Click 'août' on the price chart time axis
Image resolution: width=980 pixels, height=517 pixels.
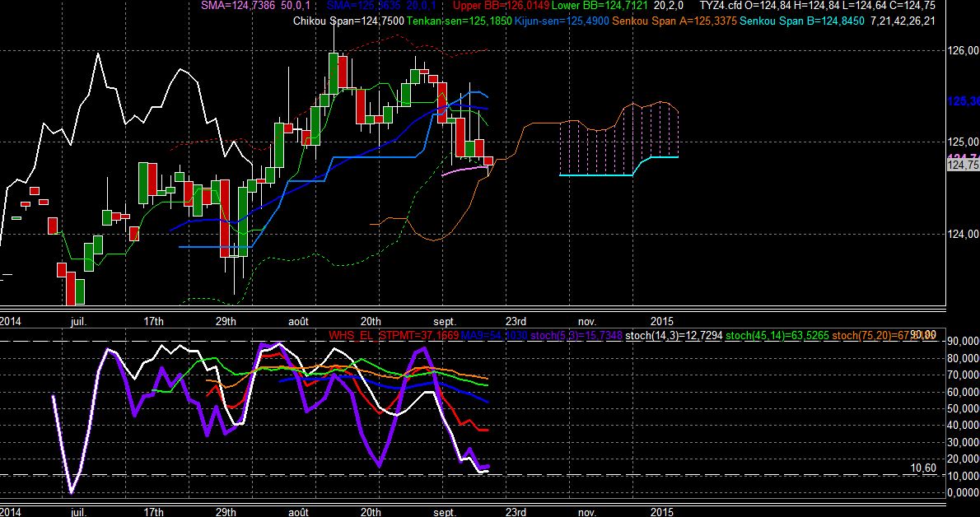298,321
